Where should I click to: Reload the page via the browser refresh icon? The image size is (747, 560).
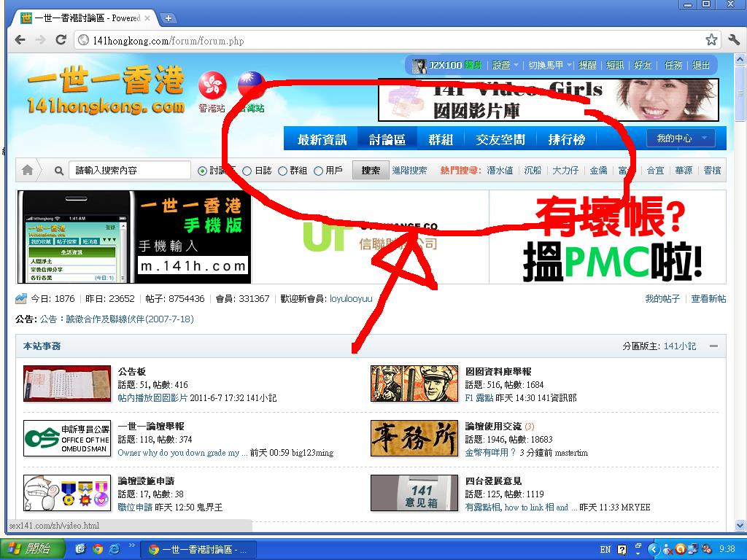pyautogui.click(x=61, y=40)
